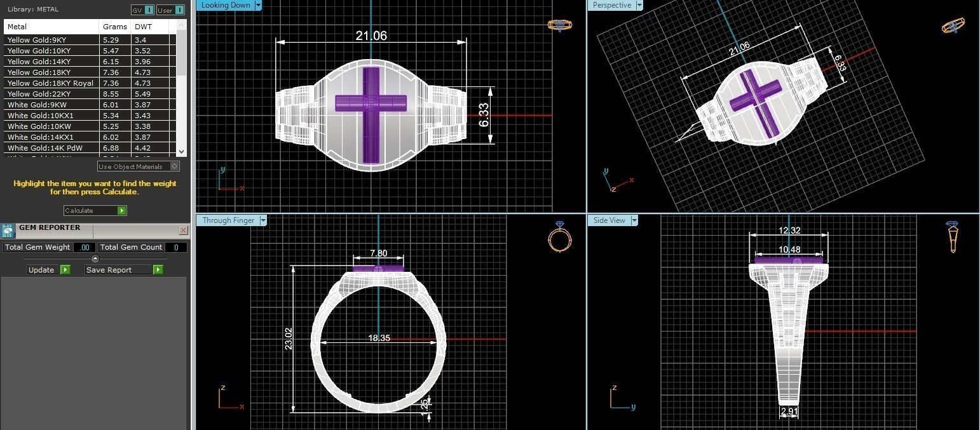Click the Update gem report button
The height and width of the screenshot is (430, 980).
pos(49,270)
